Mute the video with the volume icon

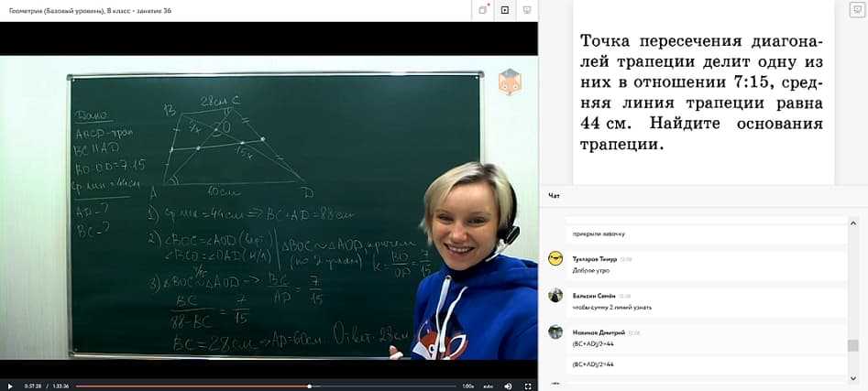point(508,386)
